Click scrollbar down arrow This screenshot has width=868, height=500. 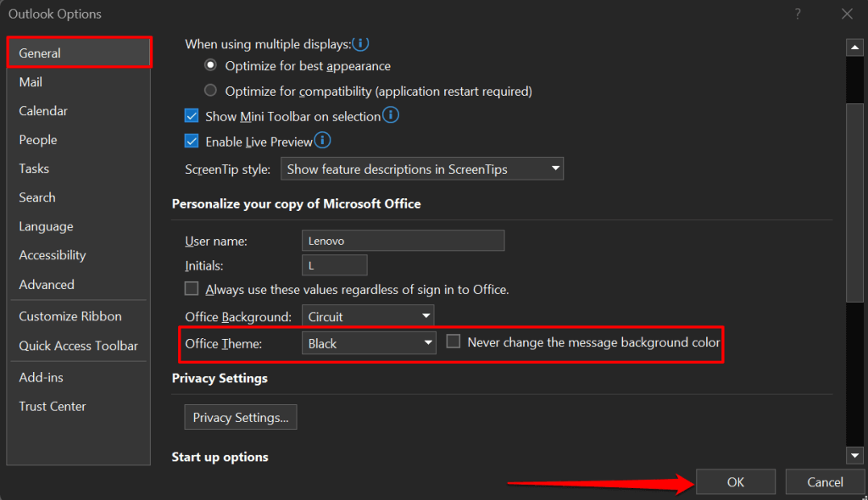(854, 456)
